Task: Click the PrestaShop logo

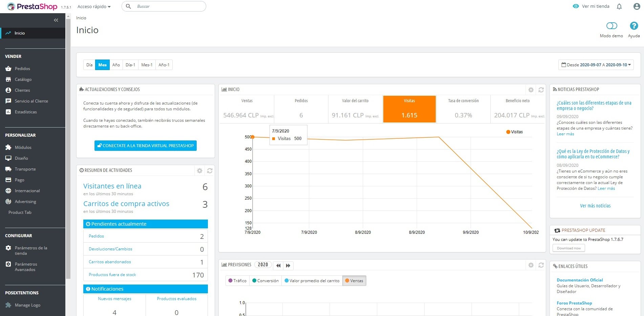Action: pyautogui.click(x=32, y=6)
